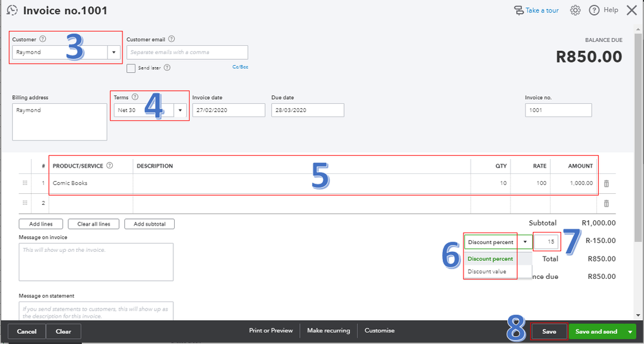Click the Invoice no. field
644x344 pixels.
(558, 110)
